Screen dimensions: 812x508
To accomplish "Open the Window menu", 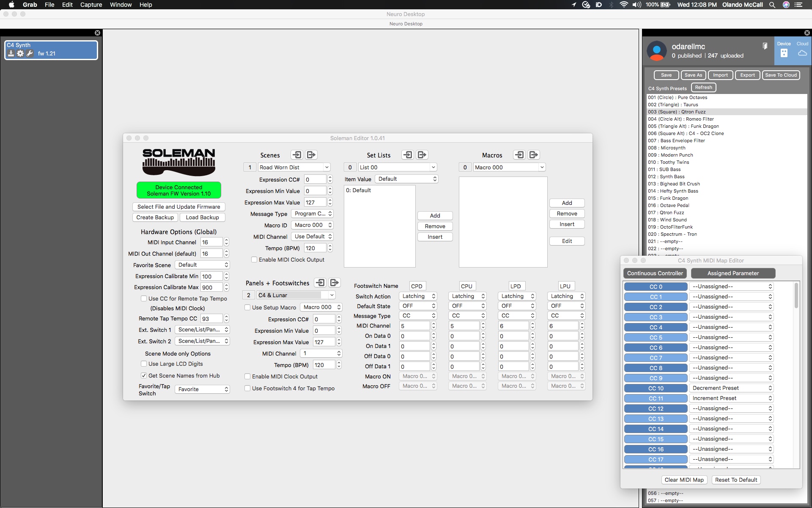I will tap(121, 5).
